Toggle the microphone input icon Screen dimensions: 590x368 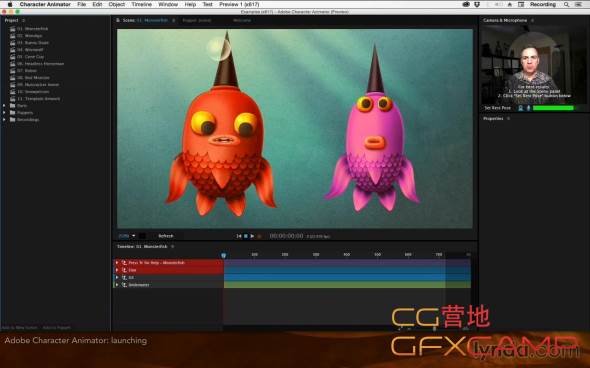coord(528,108)
